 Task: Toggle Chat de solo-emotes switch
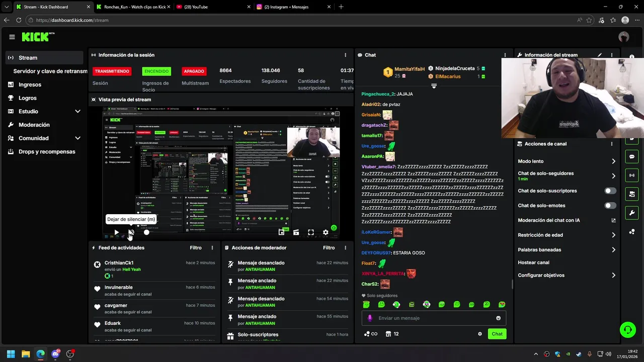(x=610, y=206)
